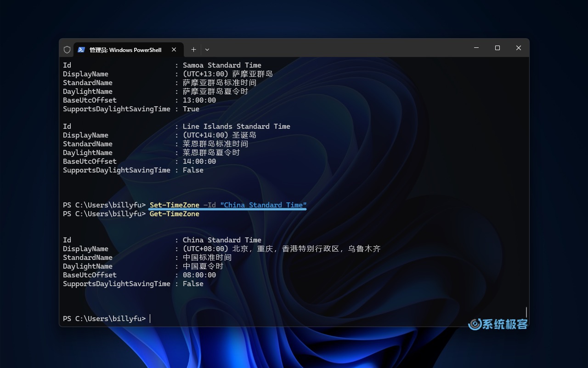
Task: Close the Windows PowerShell tab
Action: tap(174, 50)
